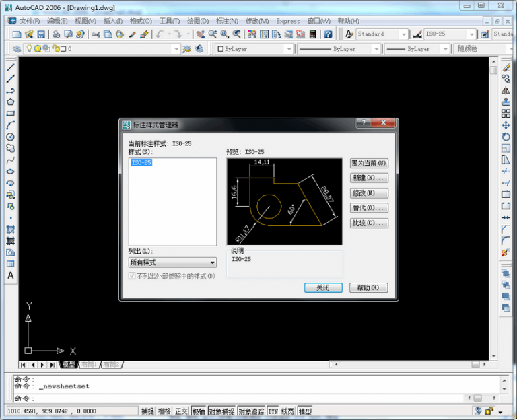
Task: Open the 随颜色 color control
Action: click(x=475, y=49)
